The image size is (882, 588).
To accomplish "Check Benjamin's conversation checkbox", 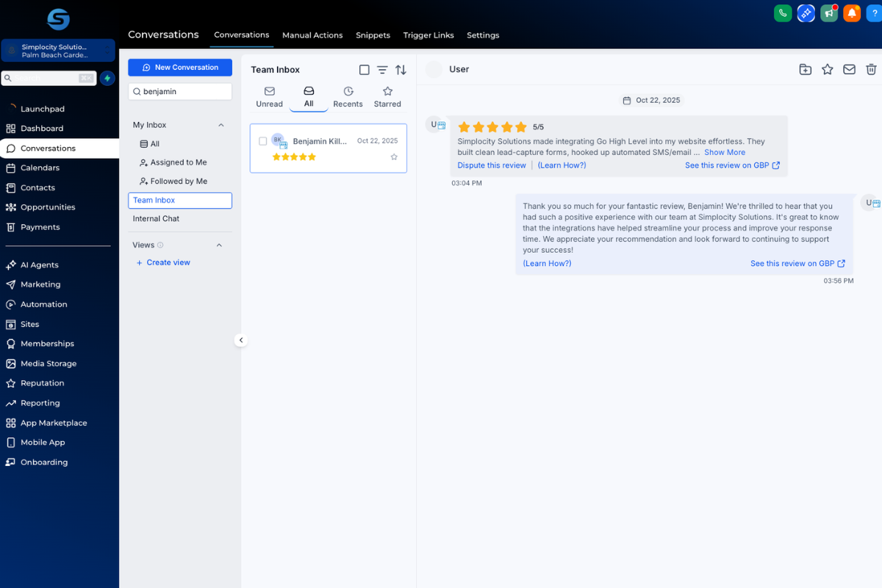I will pyautogui.click(x=262, y=141).
